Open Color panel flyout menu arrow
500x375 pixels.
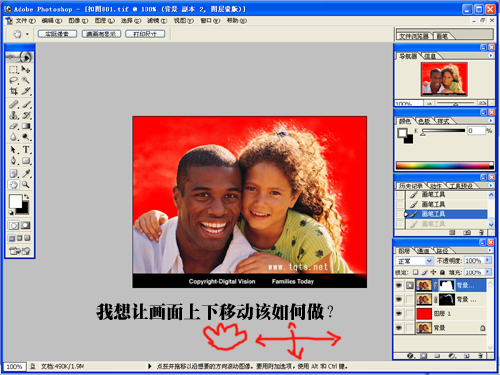(x=491, y=120)
